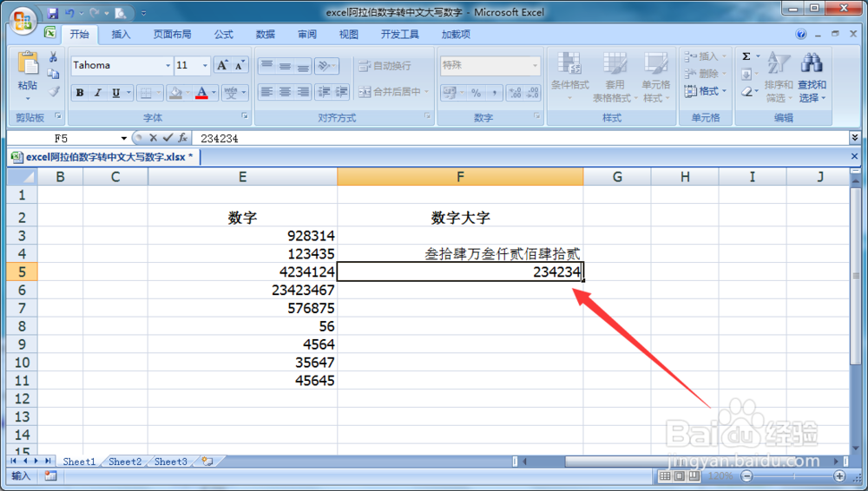Apply red font color A
868x491 pixels.
pos(201,93)
